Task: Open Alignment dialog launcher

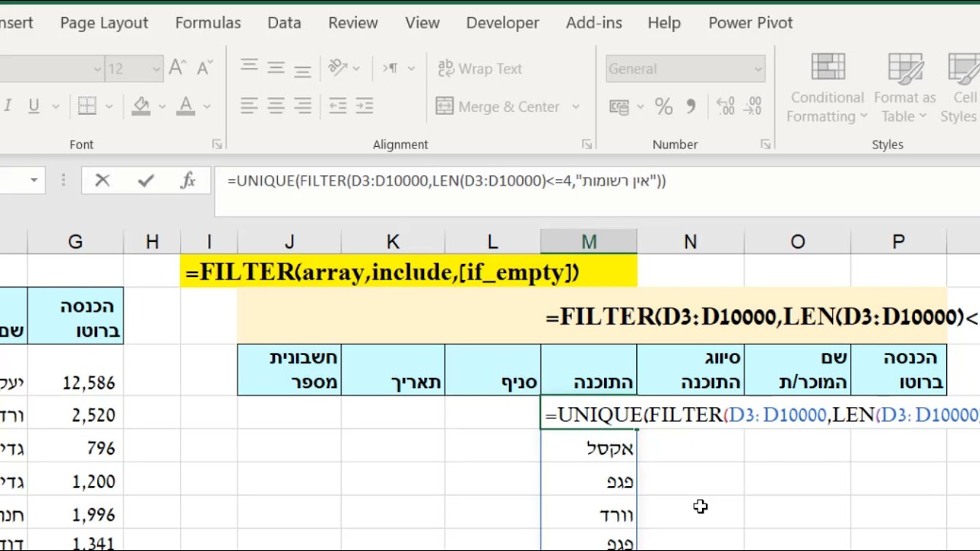Action: click(x=586, y=144)
